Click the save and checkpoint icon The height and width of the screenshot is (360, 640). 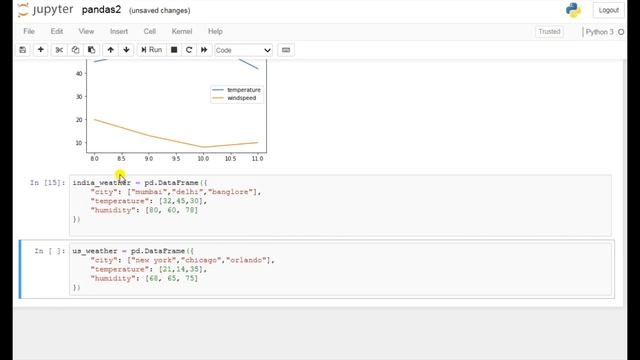22,50
